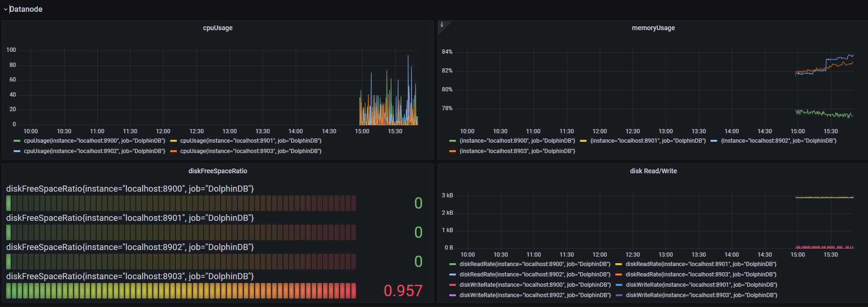Screen dimensions: 868x307
Task: Select diskReadRate localhost:8901 legend entry
Action: [x=701, y=264]
